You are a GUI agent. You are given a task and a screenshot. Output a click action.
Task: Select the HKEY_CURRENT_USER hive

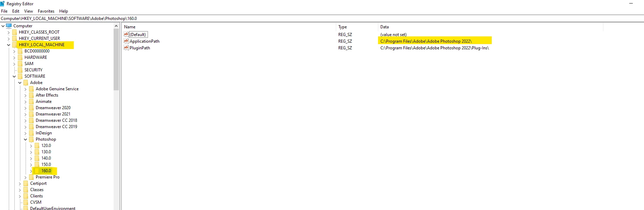click(39, 38)
